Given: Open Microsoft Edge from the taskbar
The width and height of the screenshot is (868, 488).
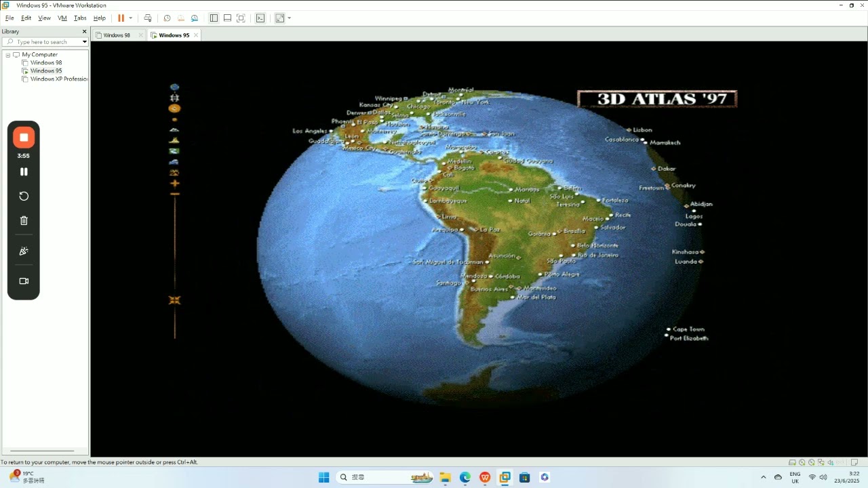Looking at the screenshot, I should point(465,477).
